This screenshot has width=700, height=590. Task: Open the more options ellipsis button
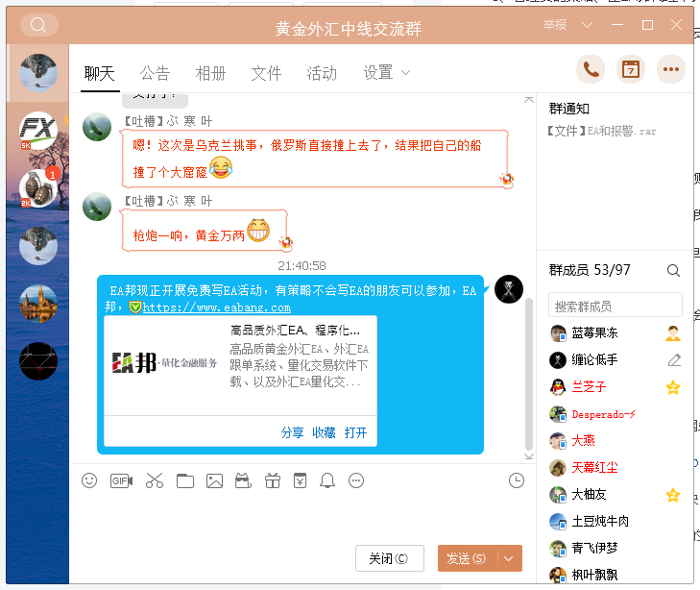670,70
